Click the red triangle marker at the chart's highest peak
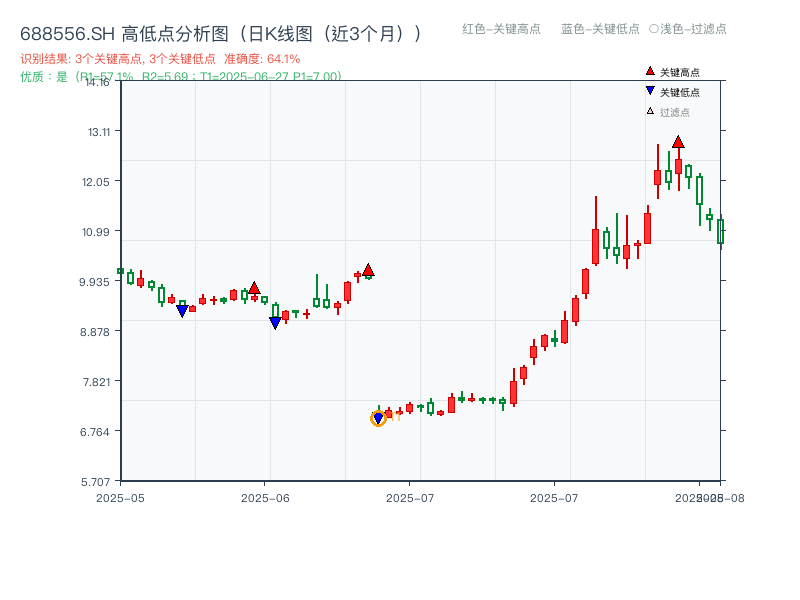The image size is (800, 600). [x=678, y=143]
